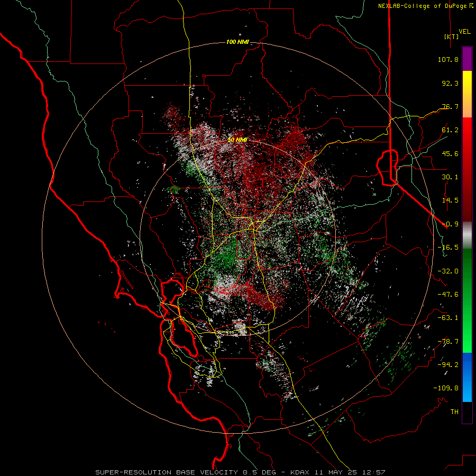Select the 61.2 legend value
This screenshot has height=476, width=476.
coord(450,130)
